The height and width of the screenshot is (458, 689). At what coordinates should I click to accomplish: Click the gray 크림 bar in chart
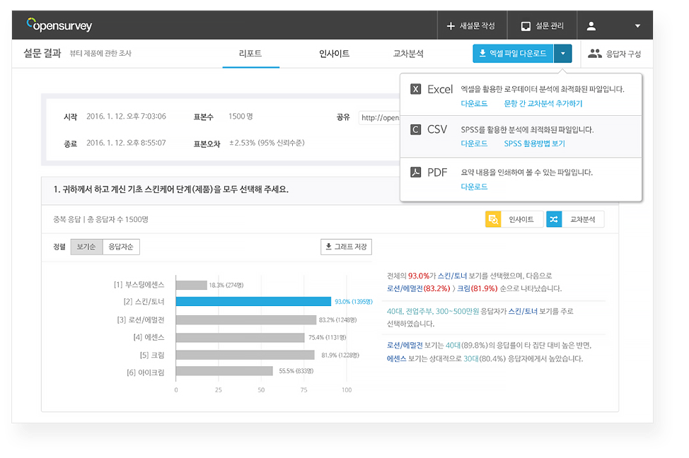pyautogui.click(x=245, y=355)
